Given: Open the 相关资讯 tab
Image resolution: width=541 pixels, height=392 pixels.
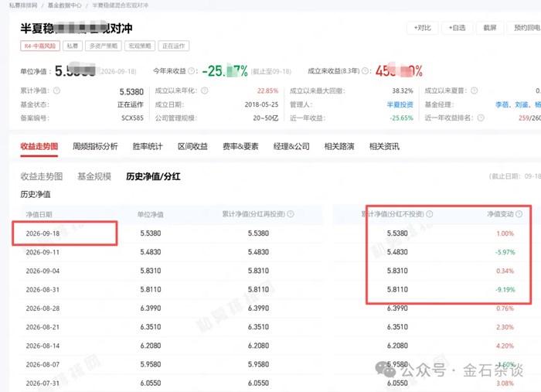Looking at the screenshot, I should pos(384,147).
